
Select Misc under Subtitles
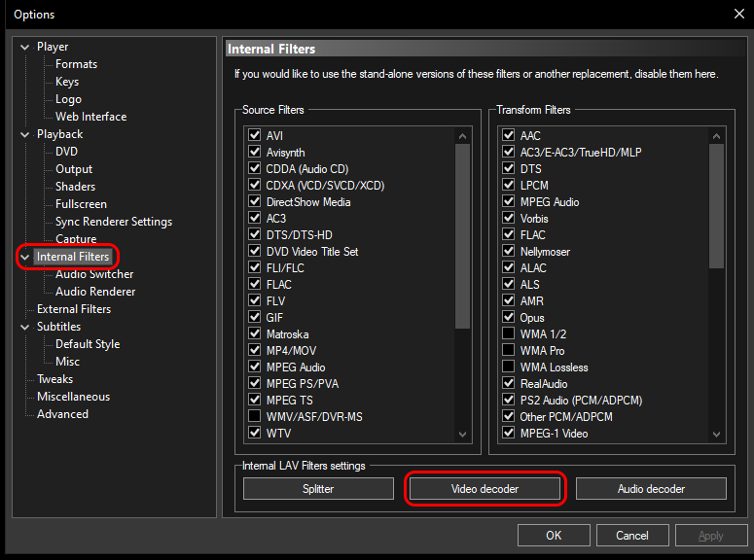(67, 362)
